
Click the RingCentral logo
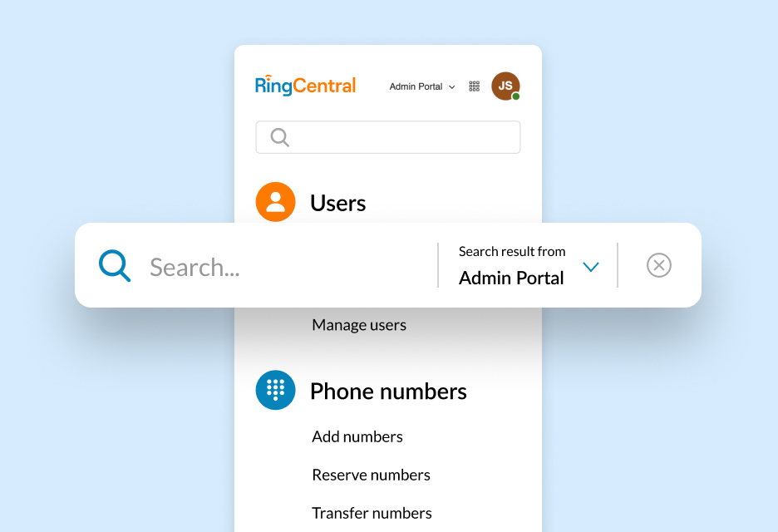[x=304, y=85]
